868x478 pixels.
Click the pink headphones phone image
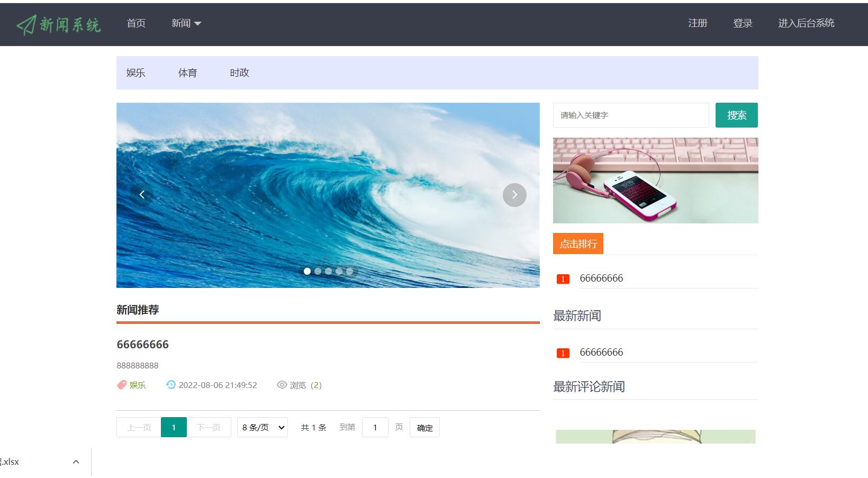(x=656, y=181)
